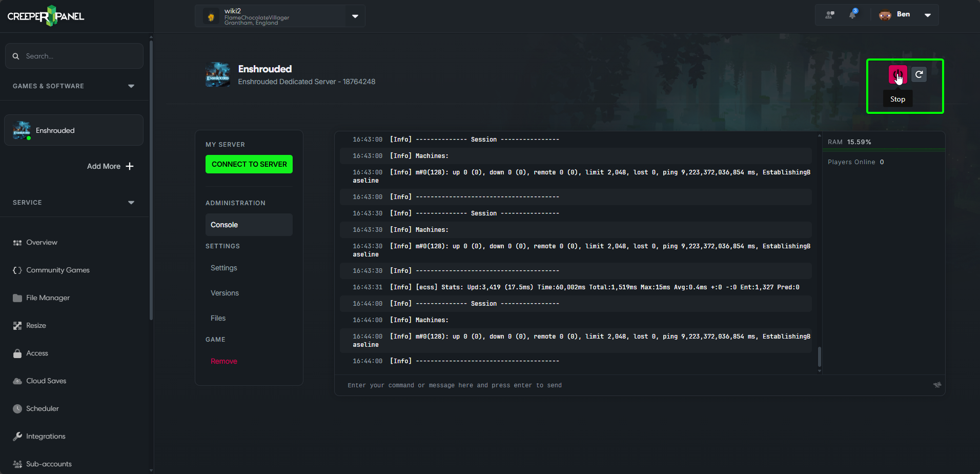
Task: Click the Resize arrows icon
Action: tap(17, 326)
